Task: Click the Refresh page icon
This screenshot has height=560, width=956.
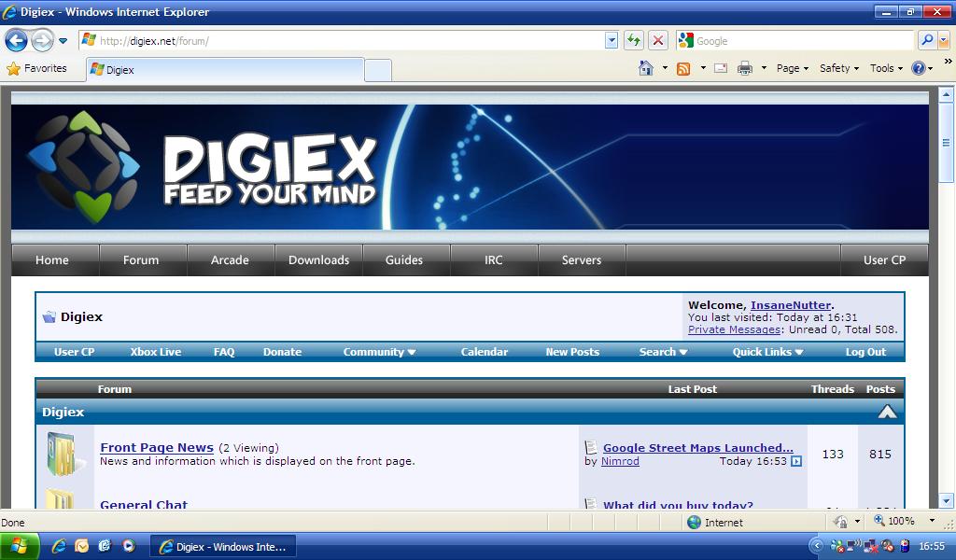Action: pyautogui.click(x=634, y=41)
